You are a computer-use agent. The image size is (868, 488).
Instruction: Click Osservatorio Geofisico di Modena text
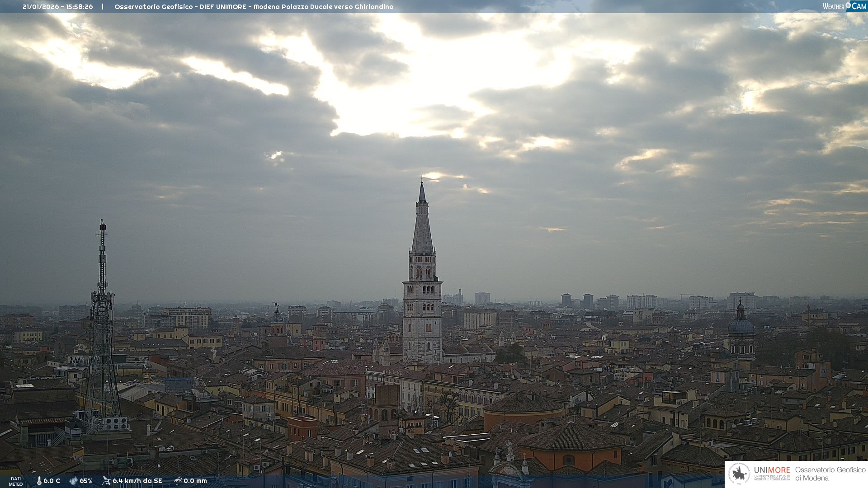pos(830,474)
